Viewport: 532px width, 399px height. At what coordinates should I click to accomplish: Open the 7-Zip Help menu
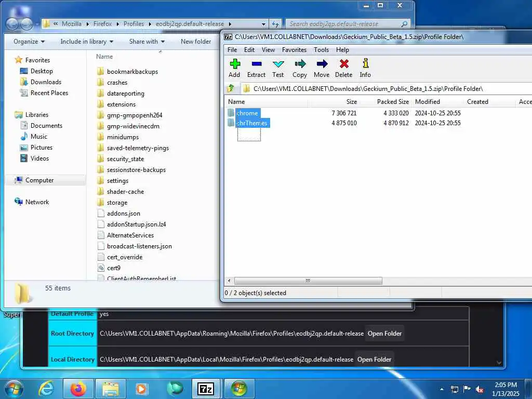pos(342,50)
